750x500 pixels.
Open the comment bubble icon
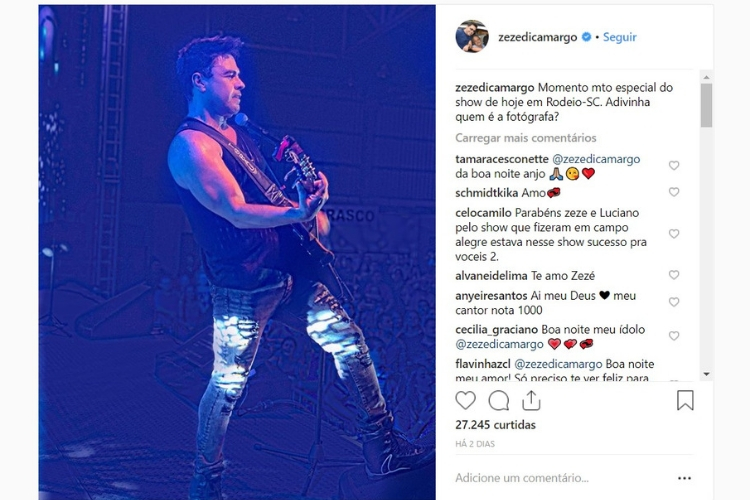[498, 400]
